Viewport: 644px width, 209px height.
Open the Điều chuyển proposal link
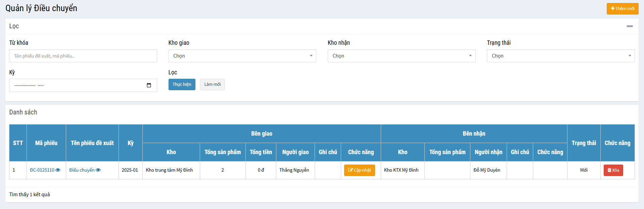point(82,170)
